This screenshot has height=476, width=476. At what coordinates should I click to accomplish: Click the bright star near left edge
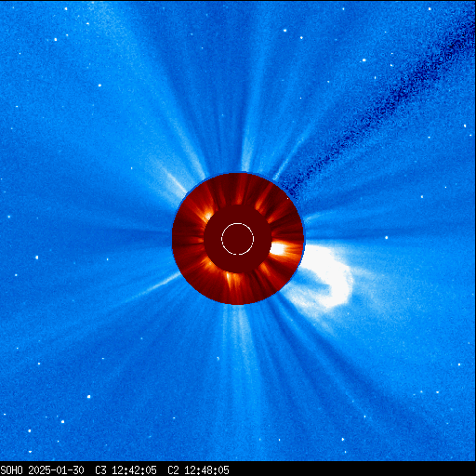37,258
